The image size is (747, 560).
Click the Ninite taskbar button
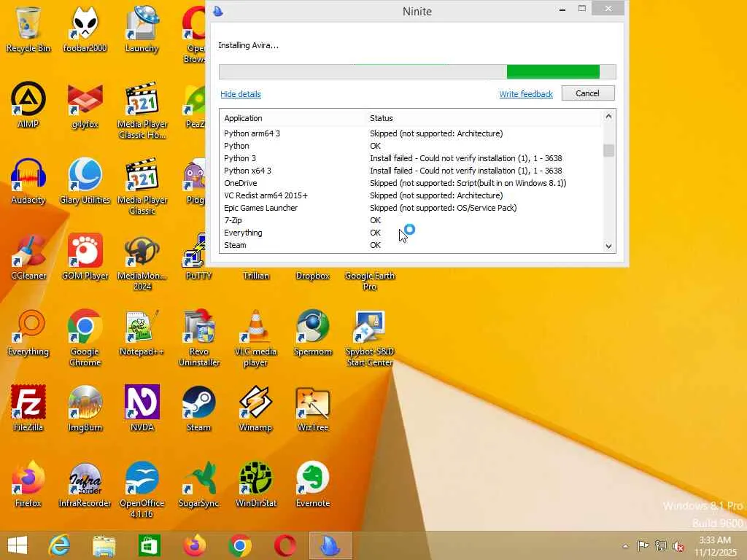coord(330,545)
